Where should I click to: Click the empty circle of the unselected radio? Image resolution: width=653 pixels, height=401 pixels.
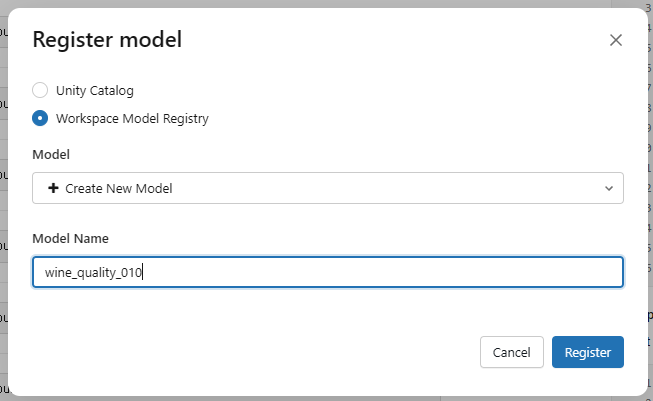click(40, 90)
